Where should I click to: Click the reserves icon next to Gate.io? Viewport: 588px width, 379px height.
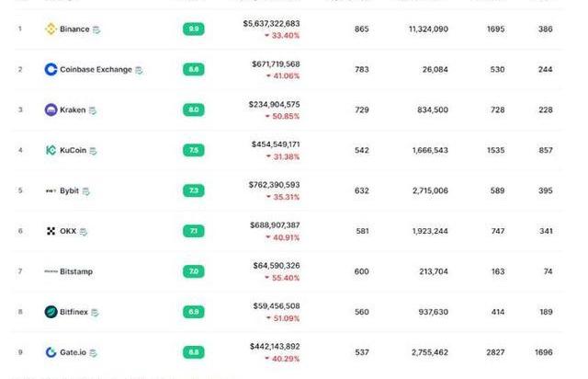point(94,352)
